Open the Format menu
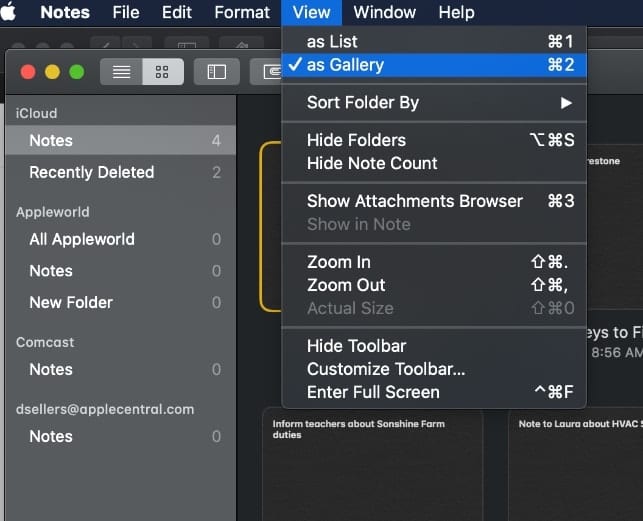The height and width of the screenshot is (521, 643). (242, 13)
